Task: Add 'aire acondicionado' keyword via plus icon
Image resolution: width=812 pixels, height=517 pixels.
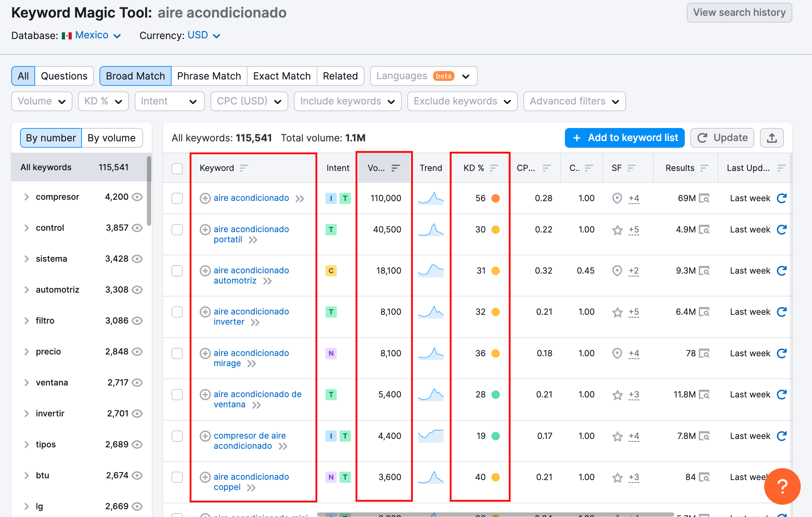Action: [x=205, y=198]
